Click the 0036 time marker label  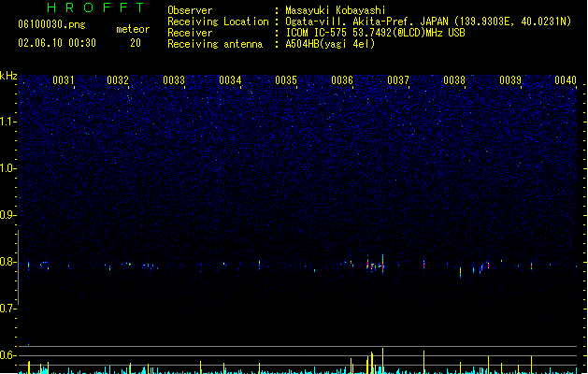pyautogui.click(x=342, y=80)
